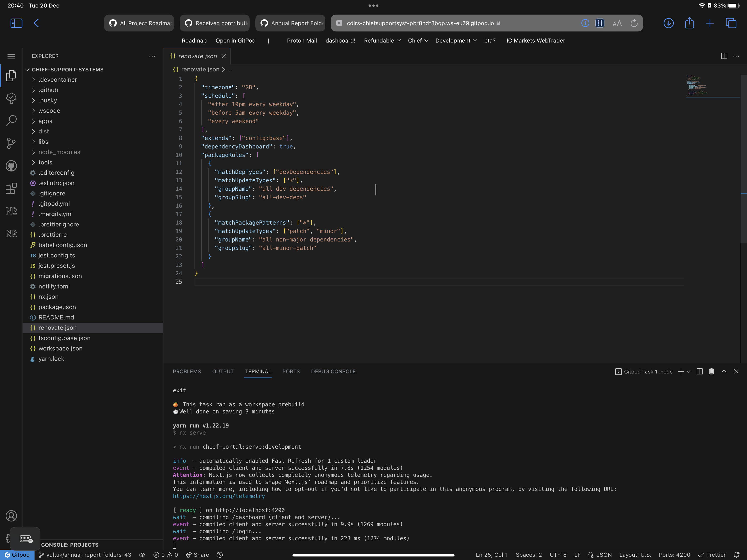The image size is (747, 560).
Task: Open the Search panel
Action: point(11,120)
